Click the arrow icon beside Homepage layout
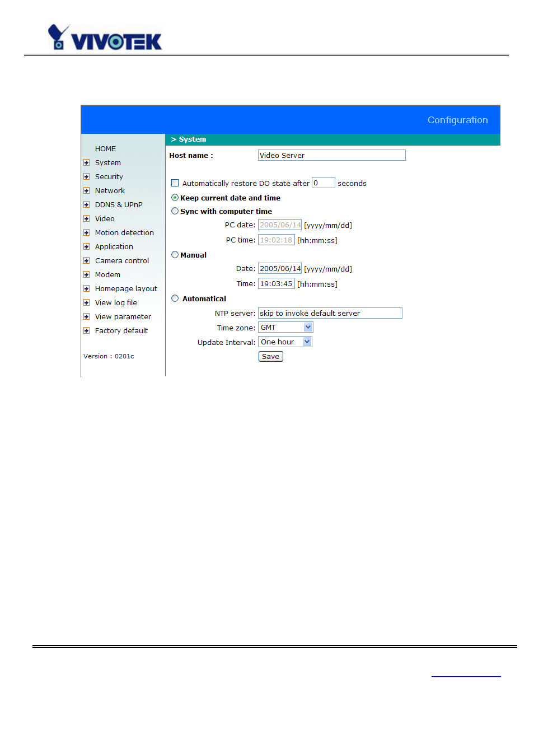 pyautogui.click(x=87, y=289)
